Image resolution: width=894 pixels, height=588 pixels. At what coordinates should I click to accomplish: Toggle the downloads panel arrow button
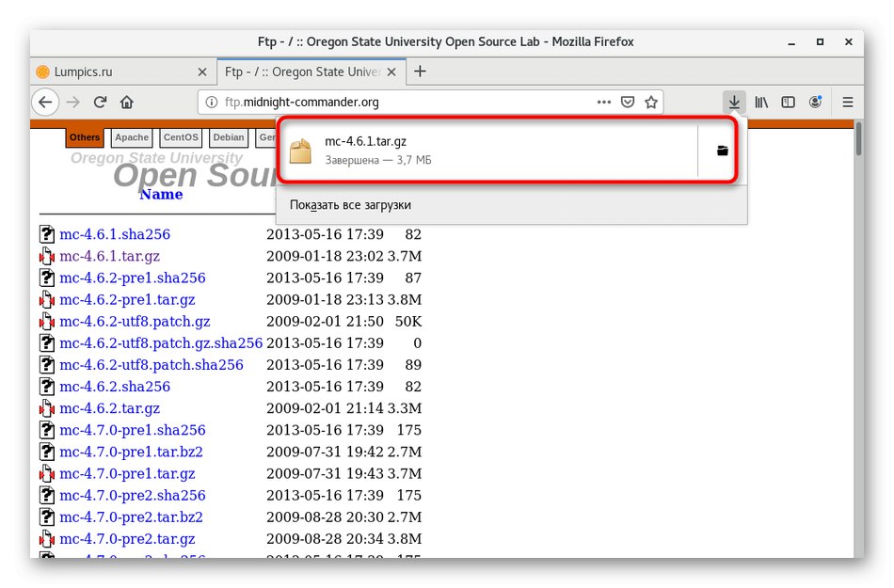click(734, 103)
